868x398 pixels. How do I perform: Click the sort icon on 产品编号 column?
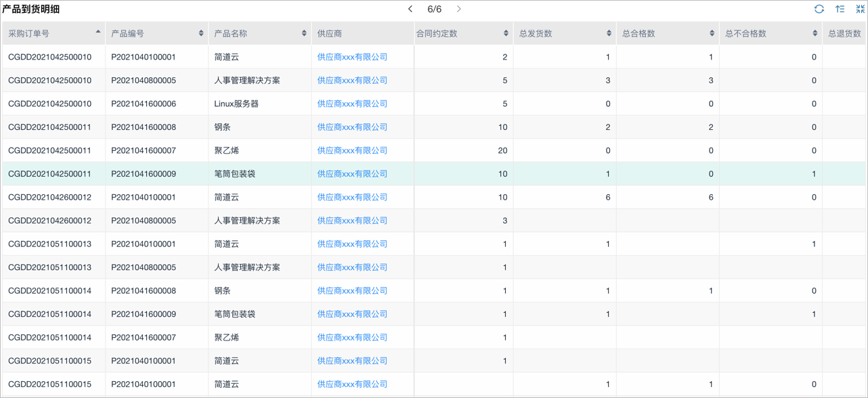(x=200, y=32)
